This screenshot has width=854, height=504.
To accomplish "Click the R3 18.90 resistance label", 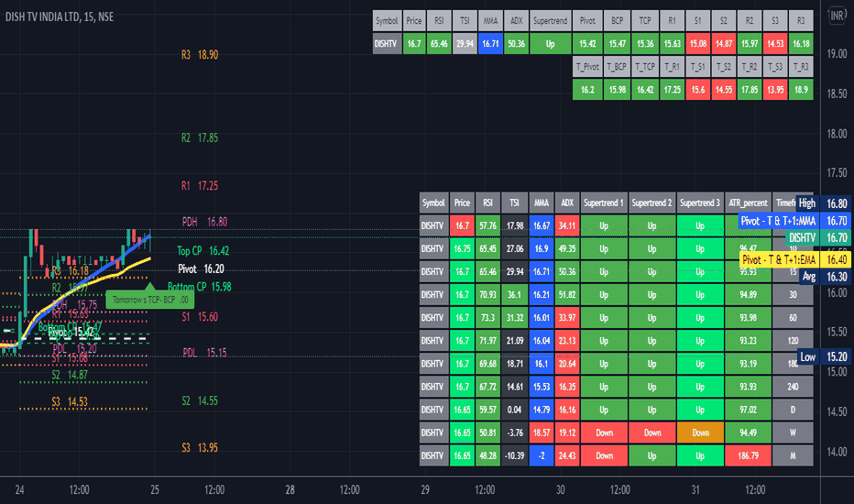I will click(x=199, y=55).
